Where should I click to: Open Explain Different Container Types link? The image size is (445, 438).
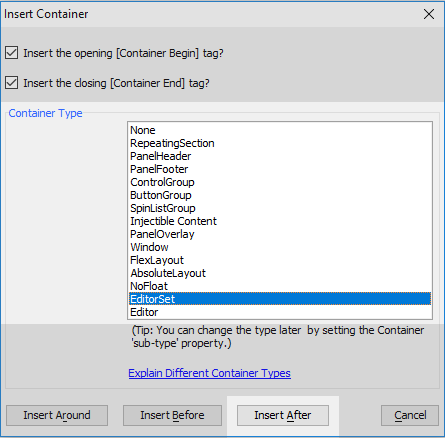(209, 373)
